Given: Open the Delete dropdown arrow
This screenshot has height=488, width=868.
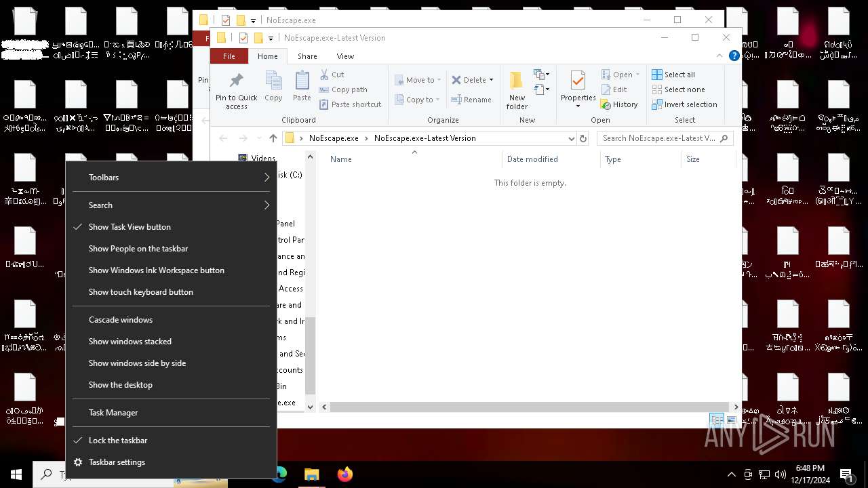Looking at the screenshot, I should (491, 80).
